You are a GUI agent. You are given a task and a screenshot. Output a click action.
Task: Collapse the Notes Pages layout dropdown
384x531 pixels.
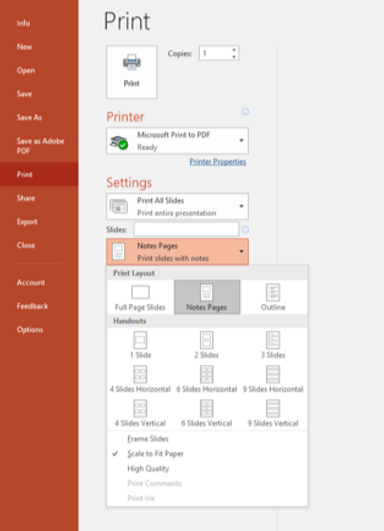coord(241,251)
